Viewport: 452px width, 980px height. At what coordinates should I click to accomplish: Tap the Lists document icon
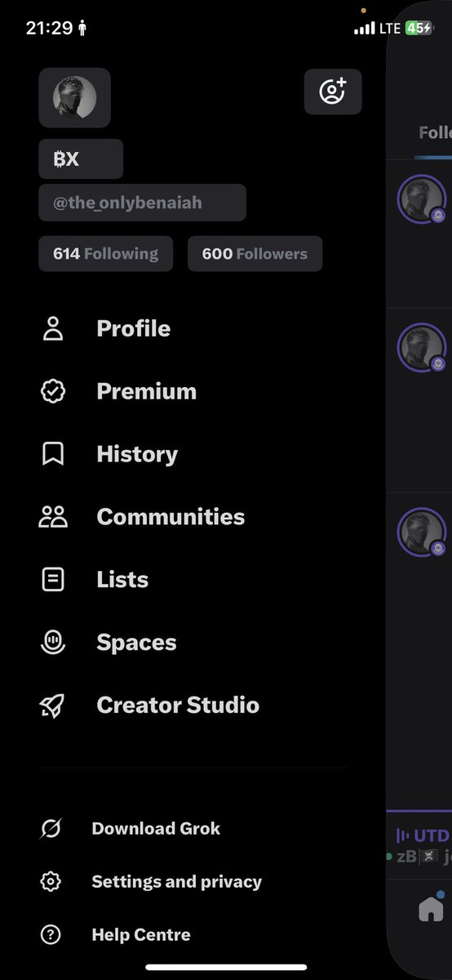(53, 580)
